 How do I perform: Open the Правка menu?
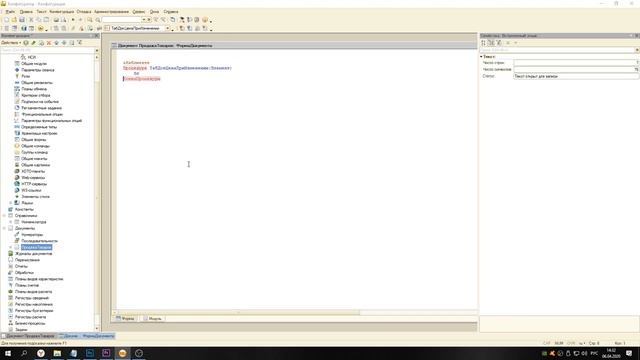(26, 11)
